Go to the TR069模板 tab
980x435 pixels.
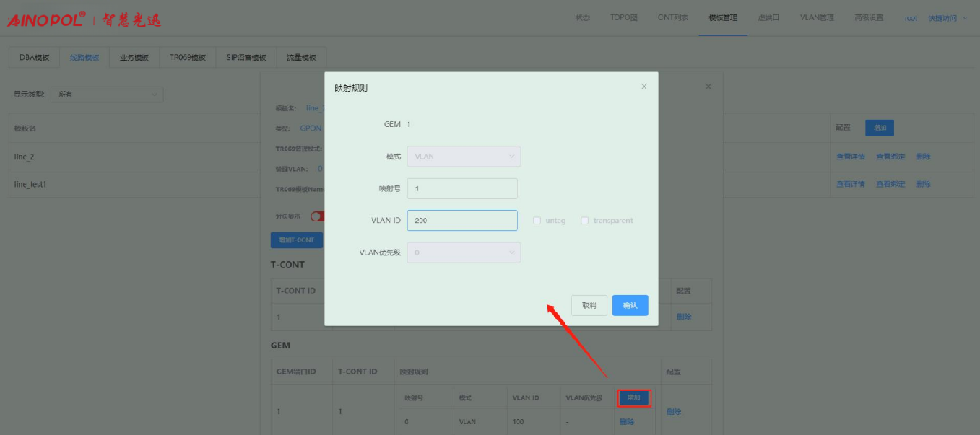(188, 58)
